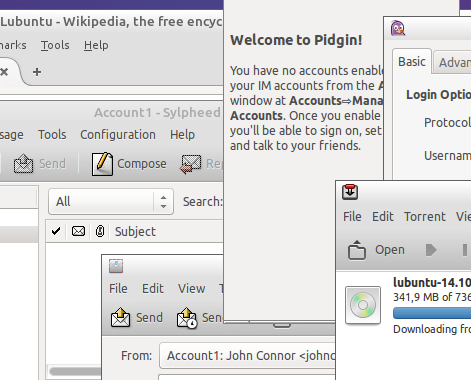The image size is (471, 380).
Task: Close the current Firefox tab
Action: click(x=4, y=72)
